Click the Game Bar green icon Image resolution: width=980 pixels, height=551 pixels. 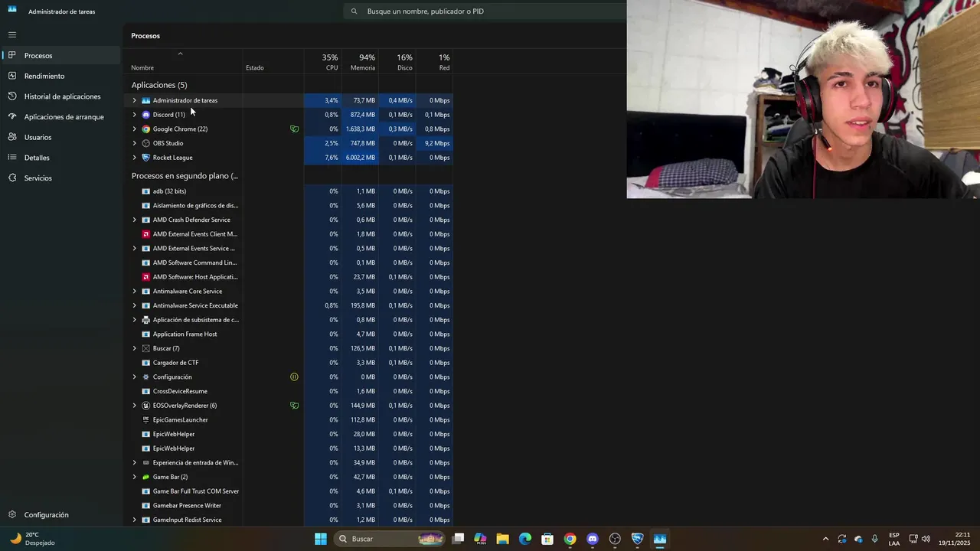pyautogui.click(x=146, y=477)
